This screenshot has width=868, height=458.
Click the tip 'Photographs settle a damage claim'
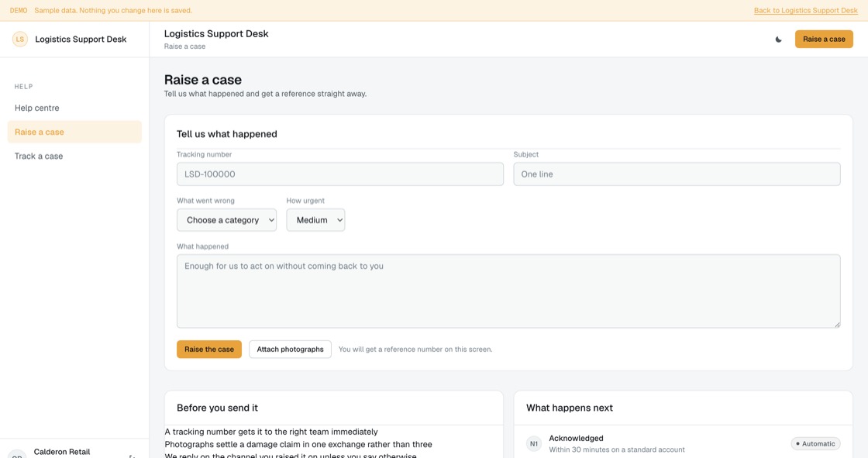tap(298, 444)
